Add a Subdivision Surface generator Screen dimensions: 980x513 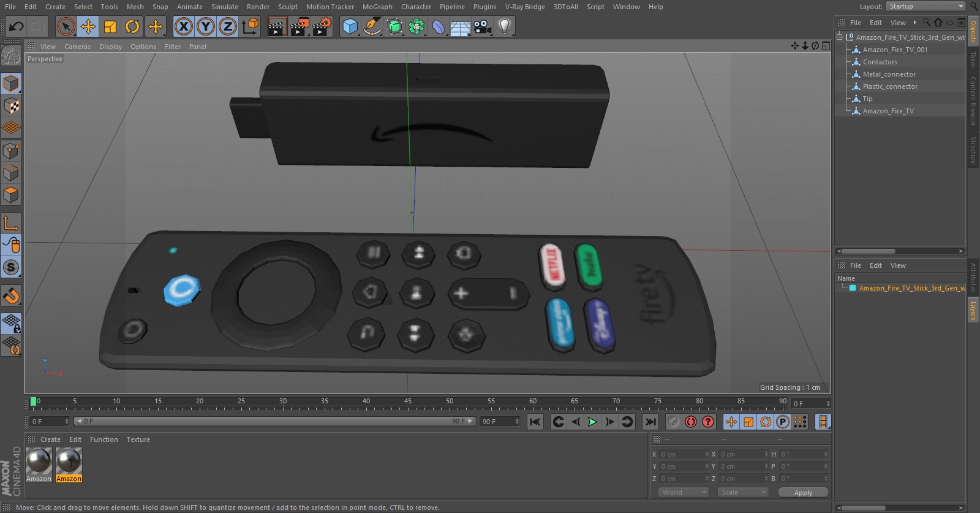coord(394,26)
